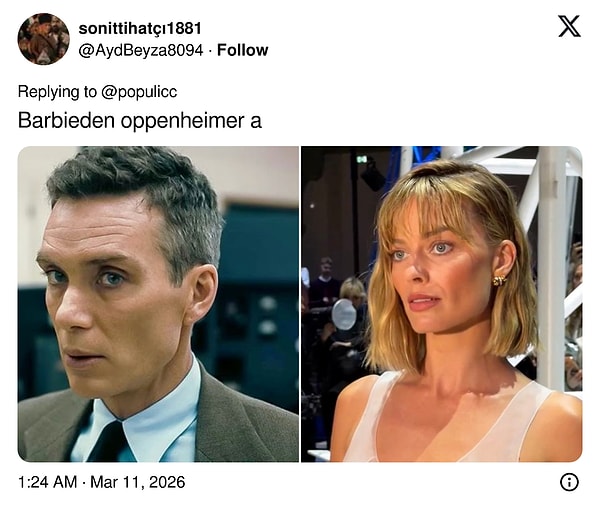The height and width of the screenshot is (512, 600).
Task: Open the X logo link
Action: pyautogui.click(x=569, y=26)
